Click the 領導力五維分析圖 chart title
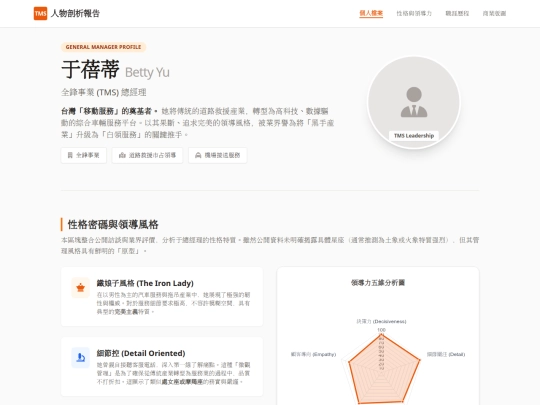Screen dimensions: 540x405 tap(378, 283)
